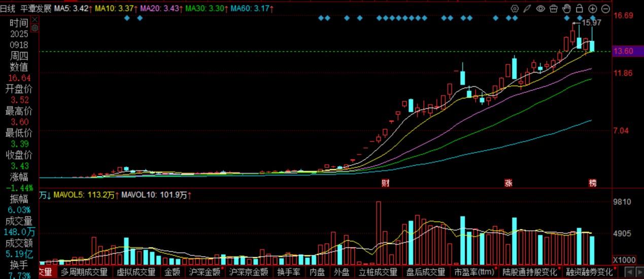
Task: Open the toolbox icon
Action: (x=554, y=9)
